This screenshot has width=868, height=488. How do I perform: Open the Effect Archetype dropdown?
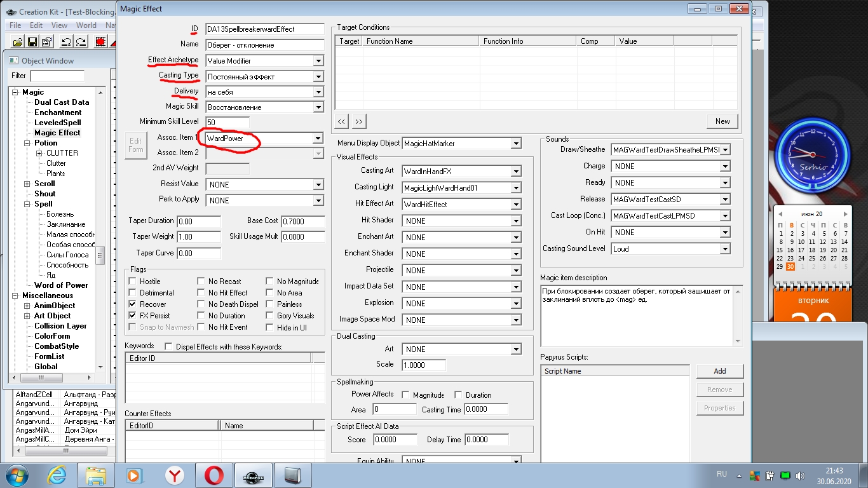pyautogui.click(x=318, y=61)
